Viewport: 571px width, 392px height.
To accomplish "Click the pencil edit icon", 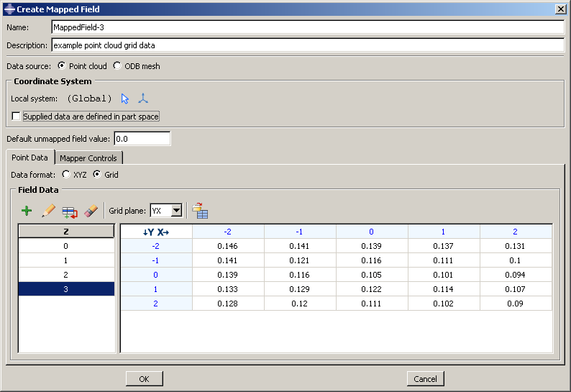I will click(x=48, y=211).
